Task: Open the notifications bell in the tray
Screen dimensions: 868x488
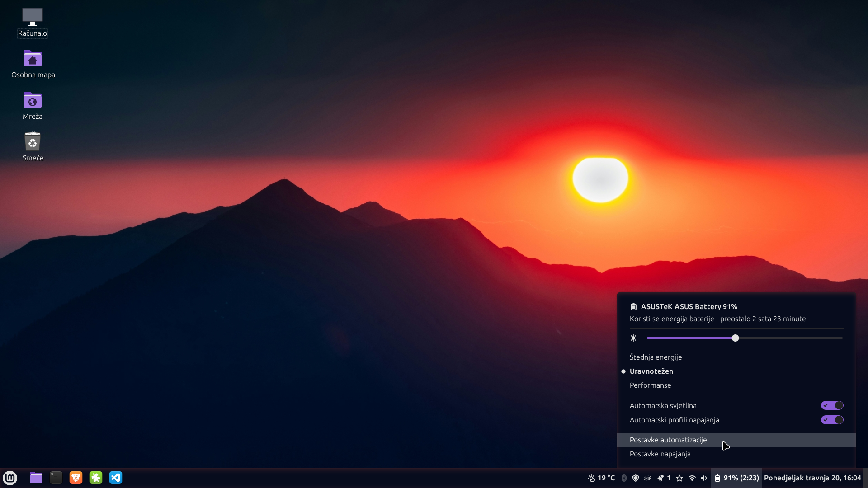Action: pos(660,478)
